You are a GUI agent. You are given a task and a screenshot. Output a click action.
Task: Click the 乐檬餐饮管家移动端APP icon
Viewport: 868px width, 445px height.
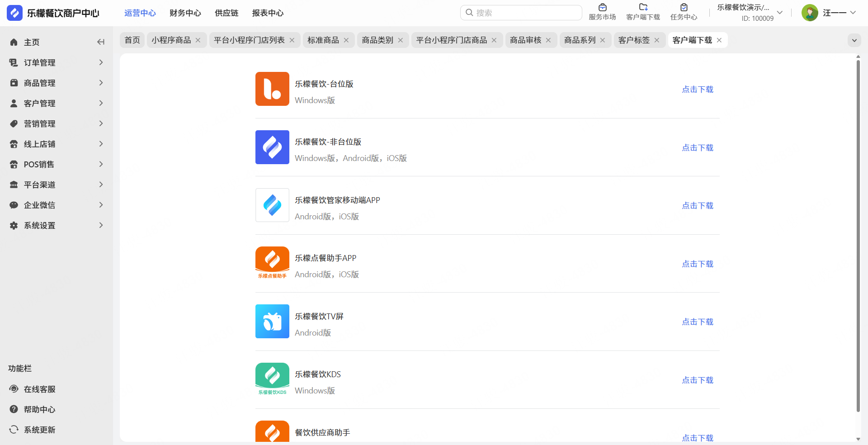point(272,205)
